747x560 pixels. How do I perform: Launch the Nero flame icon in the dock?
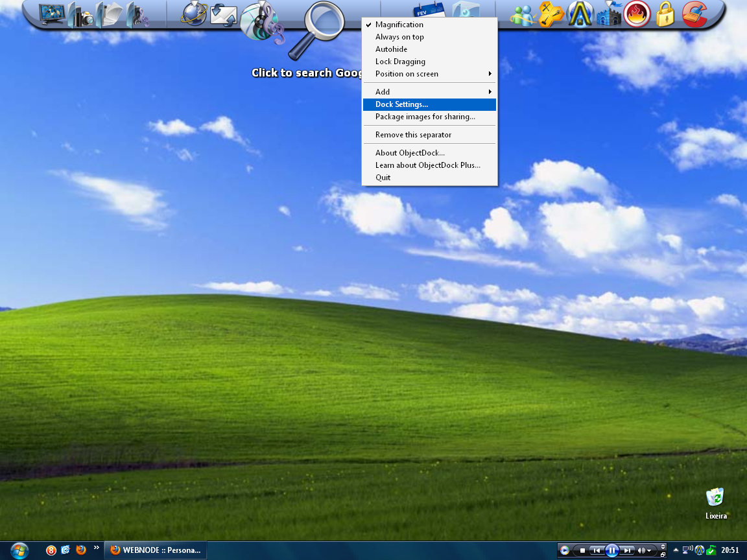coord(637,14)
